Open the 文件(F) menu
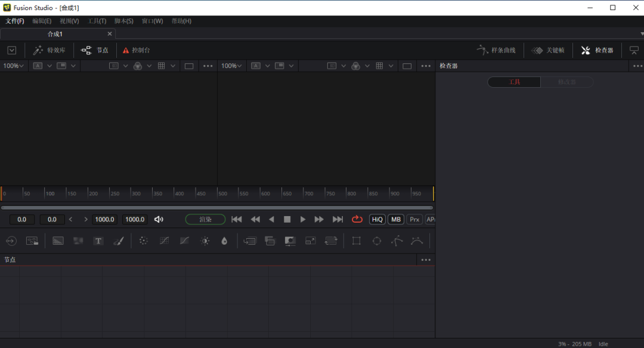This screenshot has width=644, height=348. click(x=15, y=21)
